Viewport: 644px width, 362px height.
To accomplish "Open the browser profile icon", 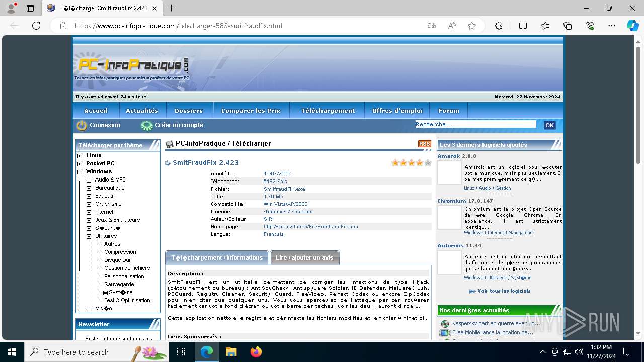I will pyautogui.click(x=11, y=8).
